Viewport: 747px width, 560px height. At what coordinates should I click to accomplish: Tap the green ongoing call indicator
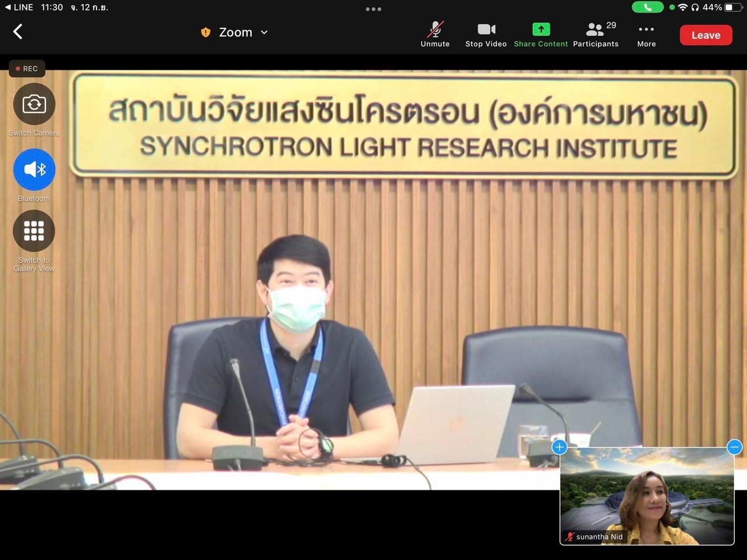pyautogui.click(x=647, y=7)
